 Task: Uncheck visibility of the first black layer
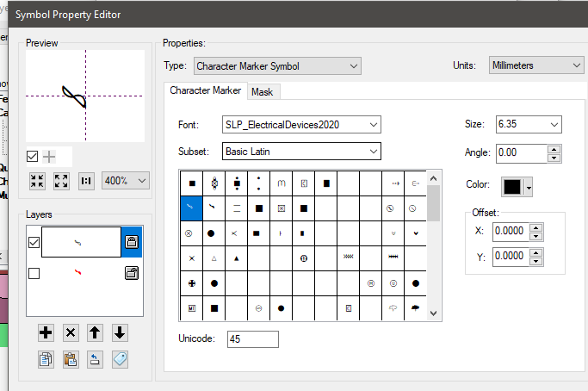[x=34, y=242]
